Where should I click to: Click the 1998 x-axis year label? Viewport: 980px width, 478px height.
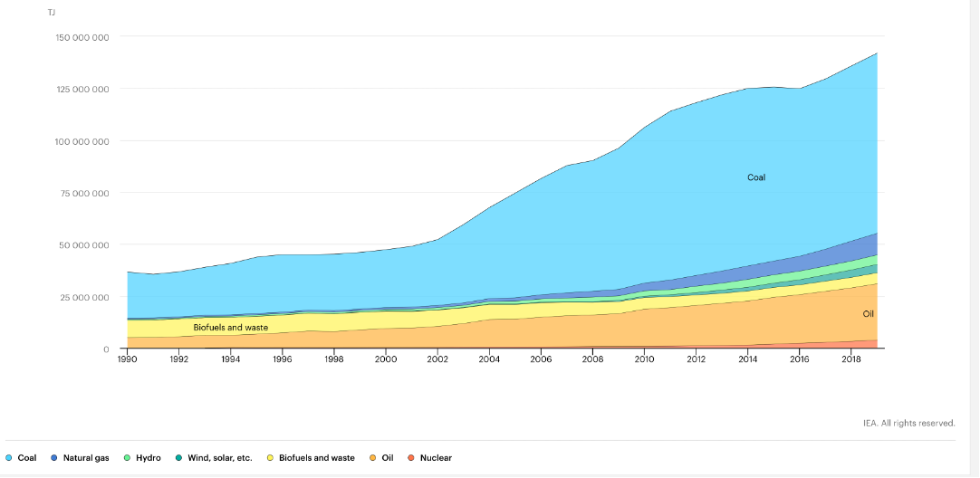point(334,359)
